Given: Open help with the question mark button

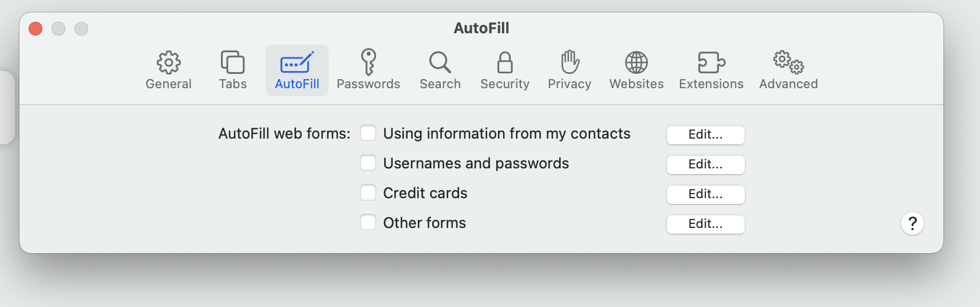Looking at the screenshot, I should 912,223.
